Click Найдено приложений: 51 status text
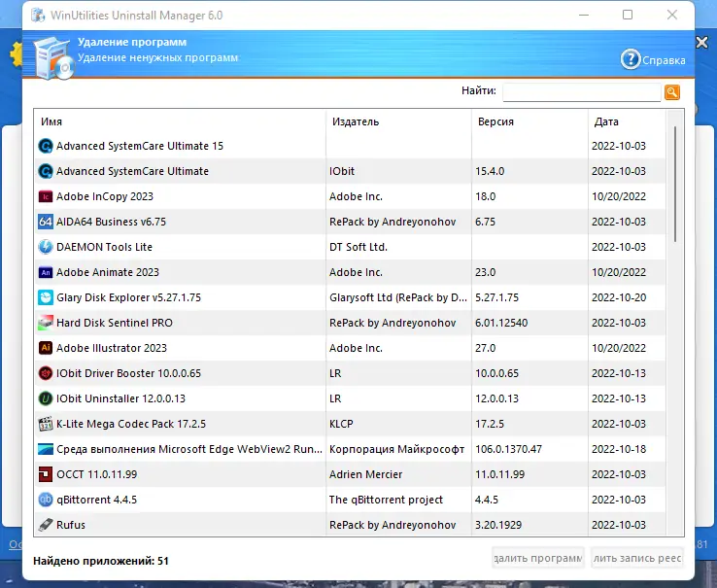 [x=101, y=561]
